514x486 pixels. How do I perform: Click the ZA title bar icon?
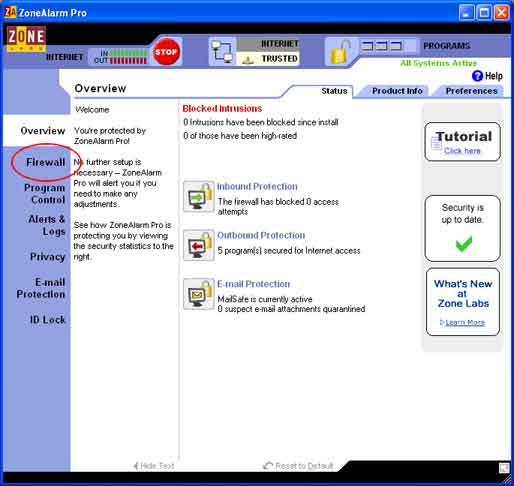pos(10,12)
